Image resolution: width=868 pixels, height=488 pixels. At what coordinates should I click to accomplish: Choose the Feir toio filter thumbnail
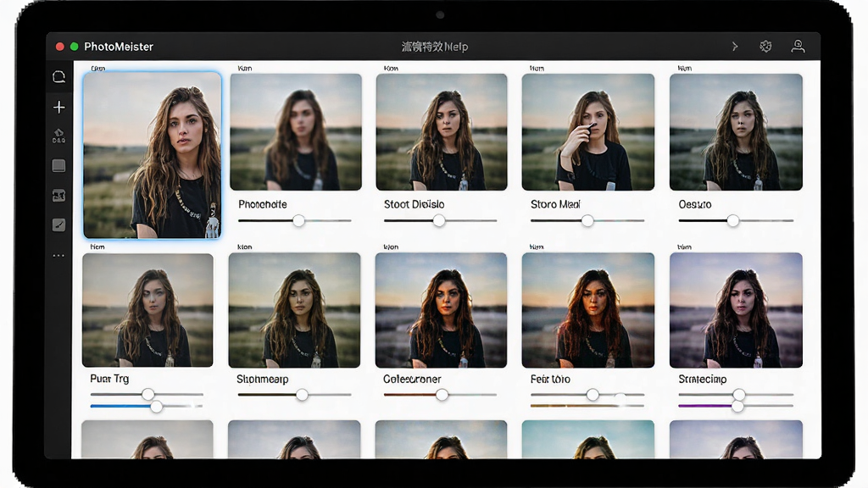(588, 310)
